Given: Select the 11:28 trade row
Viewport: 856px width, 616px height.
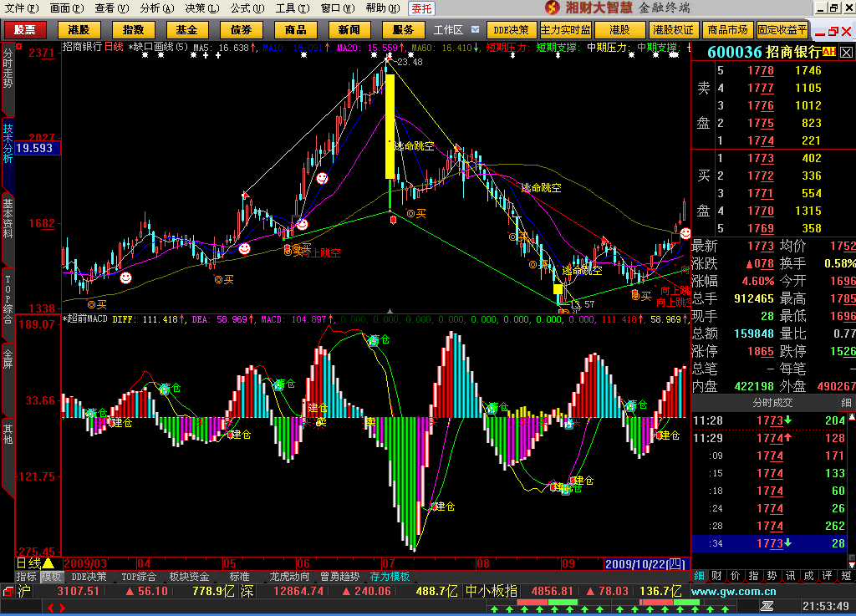Looking at the screenshot, I should click(x=769, y=420).
